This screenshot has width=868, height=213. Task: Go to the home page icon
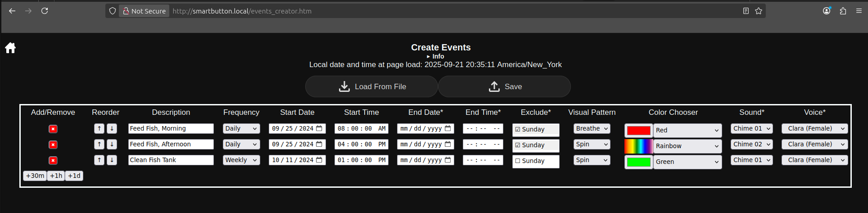click(10, 48)
